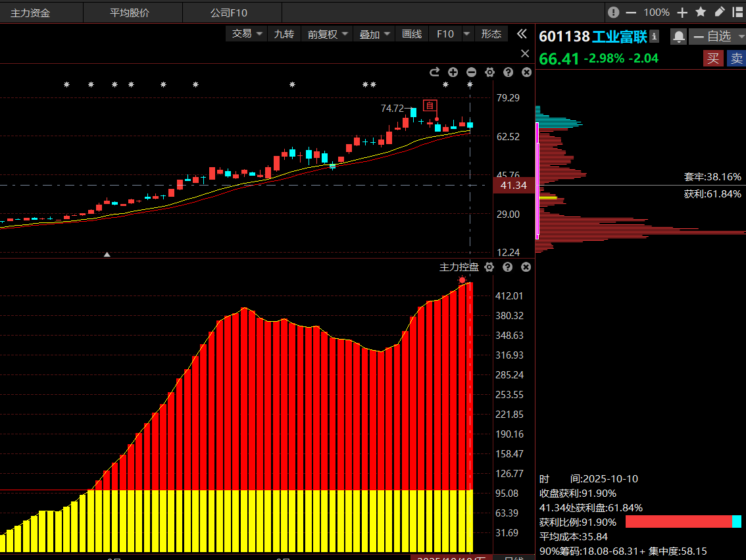The width and height of the screenshot is (746, 560).
Task: Click the red 买 buy button
Action: coord(712,59)
